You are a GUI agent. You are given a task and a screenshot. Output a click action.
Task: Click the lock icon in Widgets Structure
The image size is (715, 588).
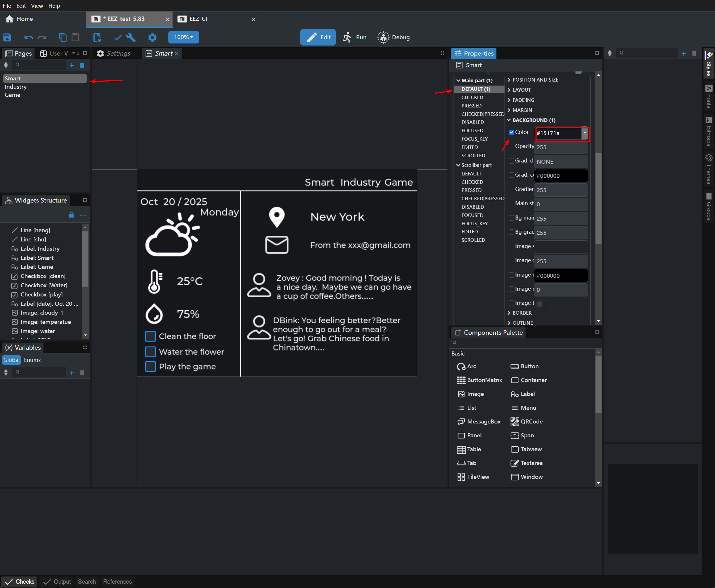[71, 215]
